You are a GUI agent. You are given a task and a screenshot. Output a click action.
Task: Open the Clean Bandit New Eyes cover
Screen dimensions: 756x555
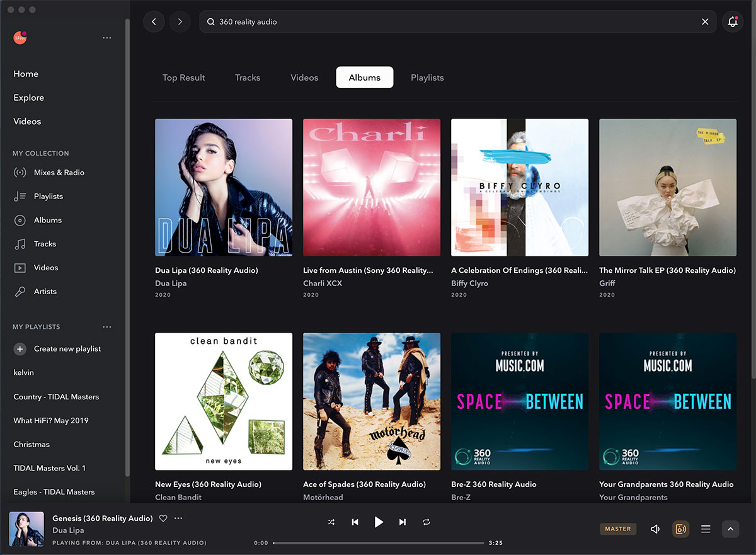coord(224,401)
